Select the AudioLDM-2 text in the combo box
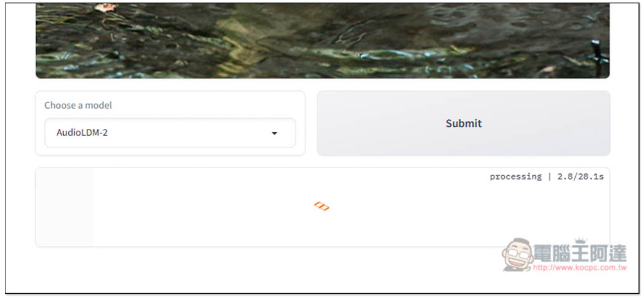 click(x=82, y=133)
